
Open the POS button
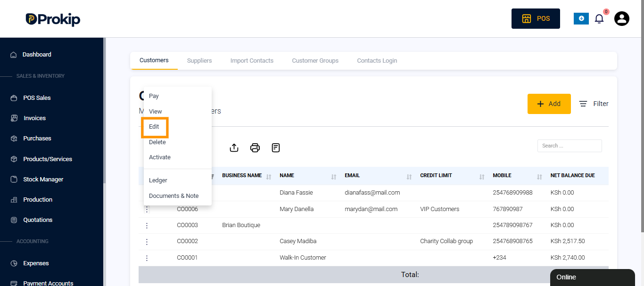pos(536,19)
